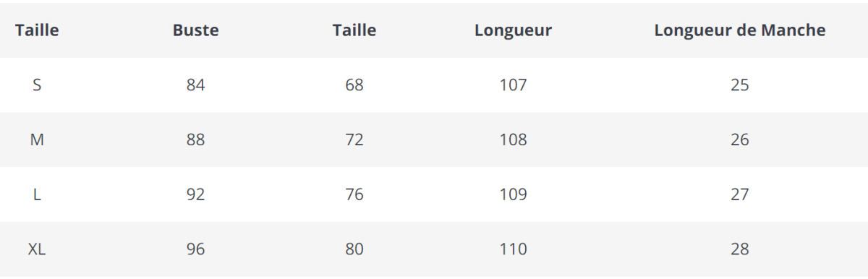Viewport: 868px width, 279px height.
Task: Click the M size row label
Action: pos(37,140)
